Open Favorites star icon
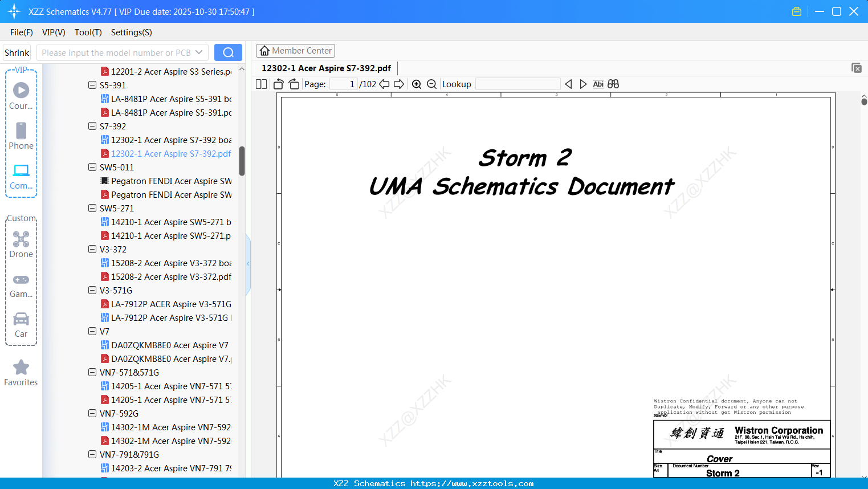This screenshot has height=489, width=868. (21, 367)
